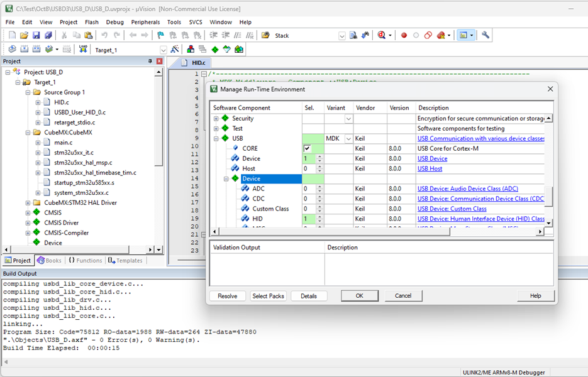Open the Target_1 selection dropdown
The width and height of the screenshot is (588, 377).
tap(163, 50)
